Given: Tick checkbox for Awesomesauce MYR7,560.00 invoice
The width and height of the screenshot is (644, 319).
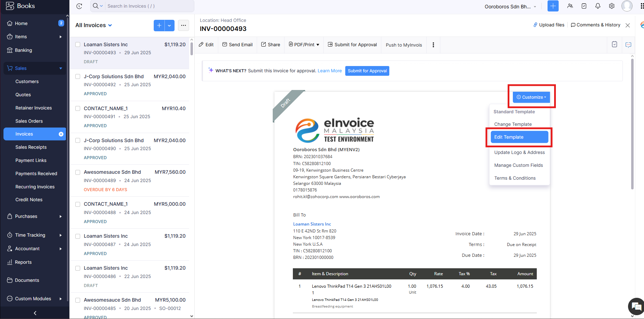Looking at the screenshot, I should click(x=78, y=172).
